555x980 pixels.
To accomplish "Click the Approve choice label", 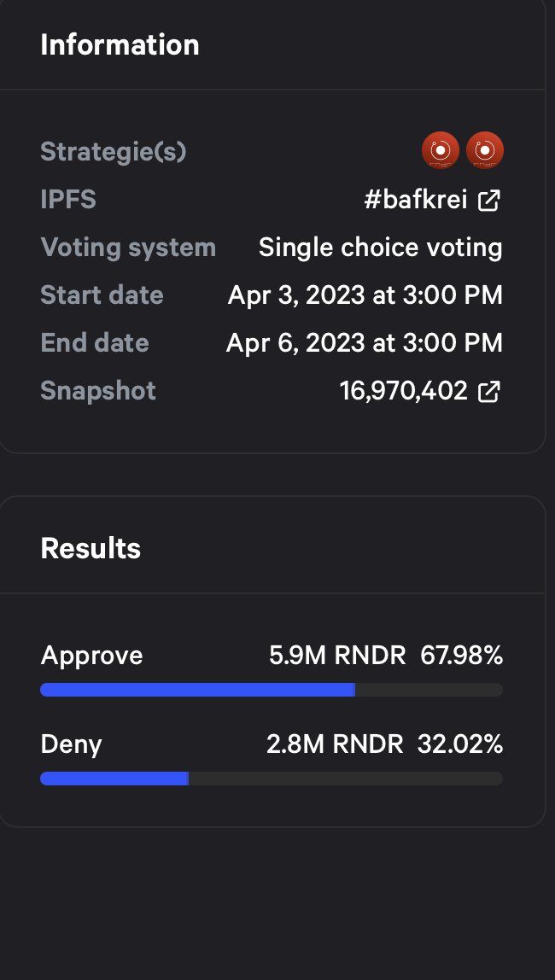I will [x=92, y=656].
